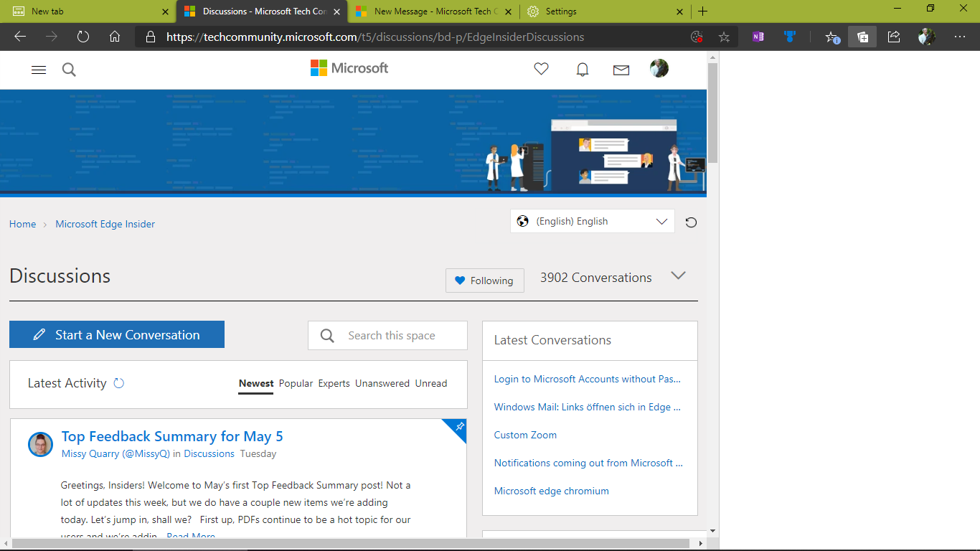Select the Unread activity filter
Screen dimensions: 980x551
tap(431, 383)
